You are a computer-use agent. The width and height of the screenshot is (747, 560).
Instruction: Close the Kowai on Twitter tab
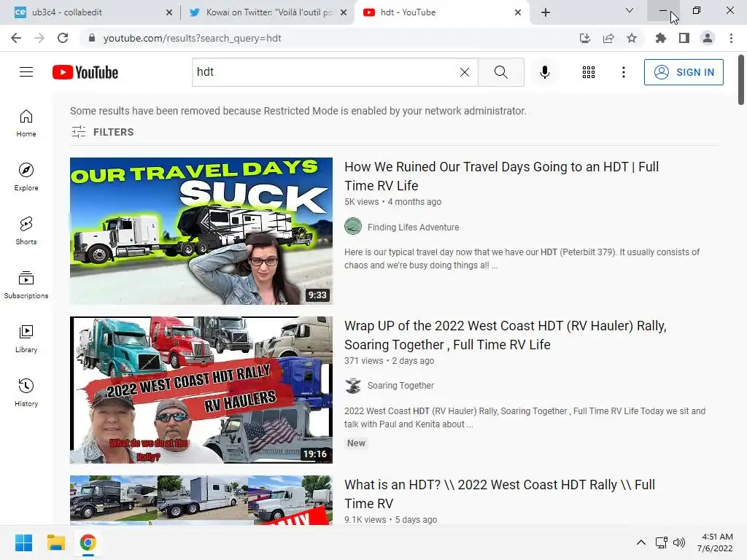coord(344,12)
